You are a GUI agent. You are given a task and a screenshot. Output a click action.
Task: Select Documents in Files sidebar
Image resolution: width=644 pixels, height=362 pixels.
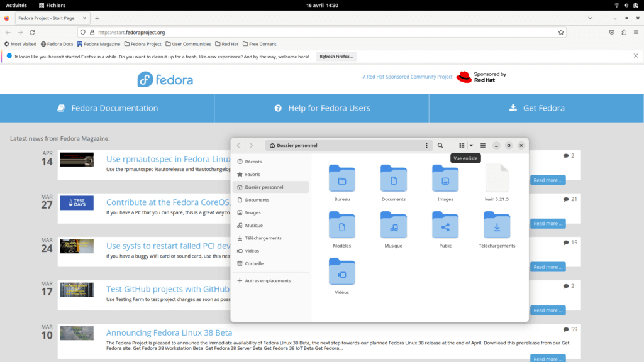tap(270, 199)
